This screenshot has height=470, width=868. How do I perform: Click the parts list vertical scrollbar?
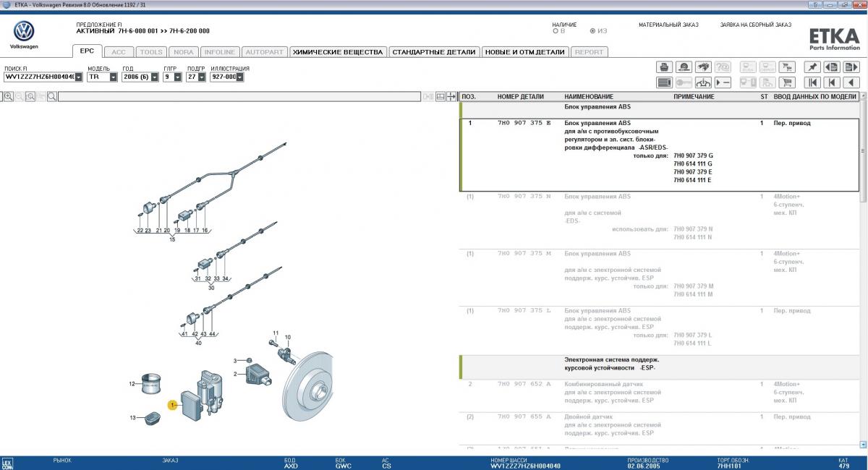pyautogui.click(x=862, y=152)
